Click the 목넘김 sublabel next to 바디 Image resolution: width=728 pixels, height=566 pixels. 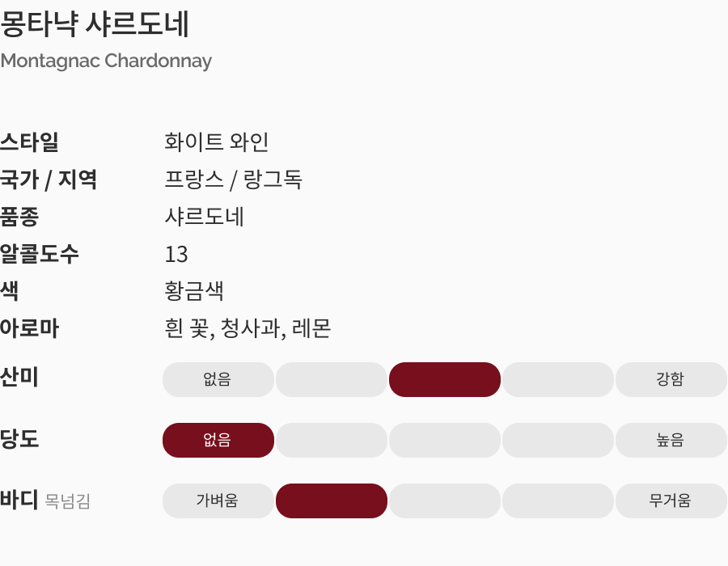click(x=68, y=502)
